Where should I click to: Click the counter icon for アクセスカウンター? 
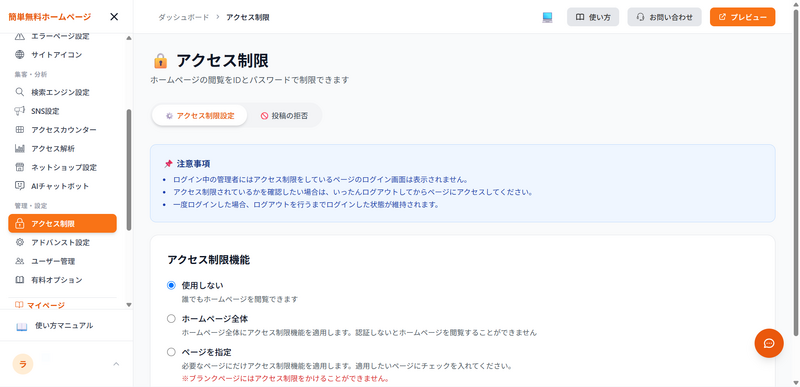(x=19, y=130)
